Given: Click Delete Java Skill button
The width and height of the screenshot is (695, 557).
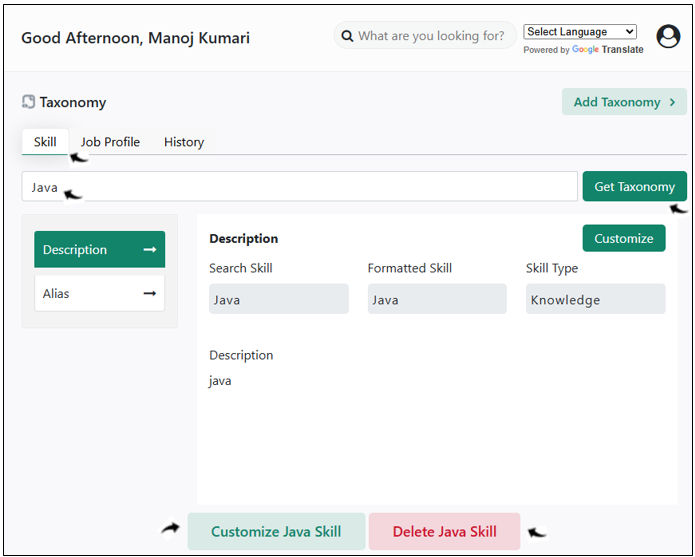Looking at the screenshot, I should coord(444,531).
